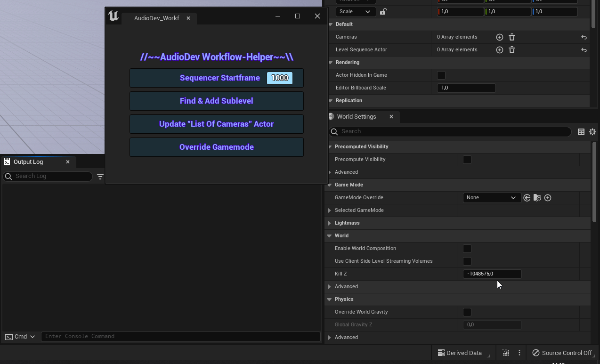The height and width of the screenshot is (364, 600).
Task: Collapse the World section
Action: point(330,236)
